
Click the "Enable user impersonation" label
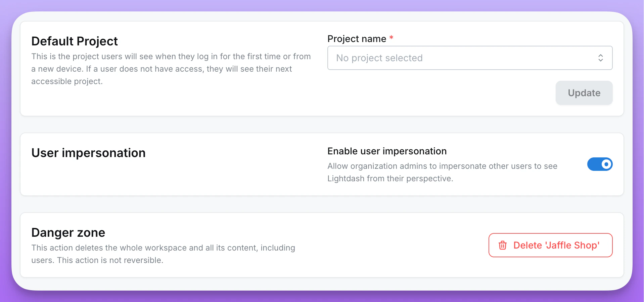[387, 151]
